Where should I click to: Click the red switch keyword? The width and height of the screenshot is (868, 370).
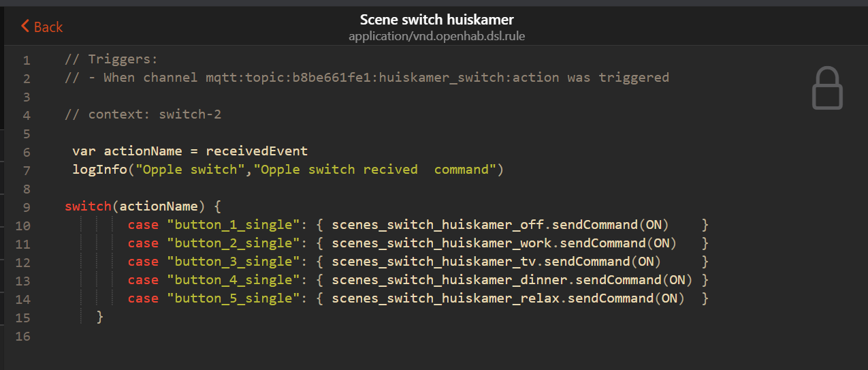click(89, 206)
